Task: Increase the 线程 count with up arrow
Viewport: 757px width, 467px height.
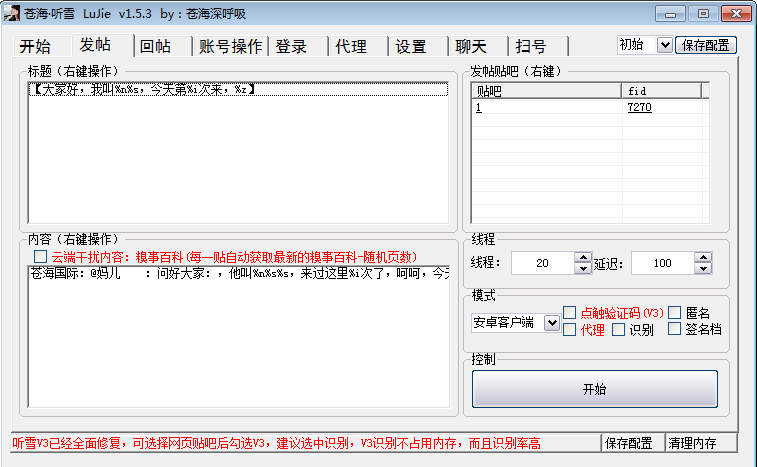Action: pos(583,257)
